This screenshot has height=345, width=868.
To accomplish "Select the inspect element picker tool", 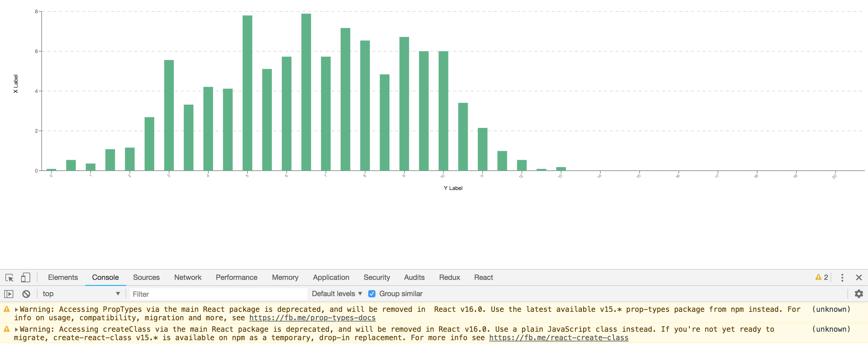I will [9, 278].
